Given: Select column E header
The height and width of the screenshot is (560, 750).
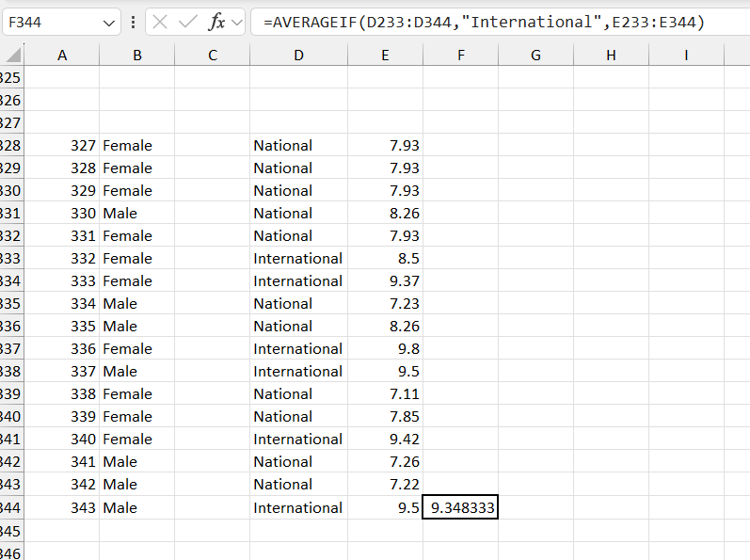Looking at the screenshot, I should (x=385, y=56).
